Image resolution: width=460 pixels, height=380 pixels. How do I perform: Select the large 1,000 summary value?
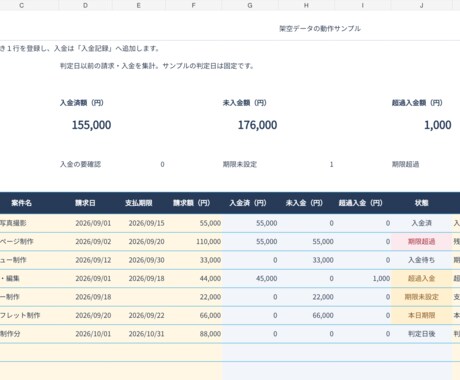[438, 125]
